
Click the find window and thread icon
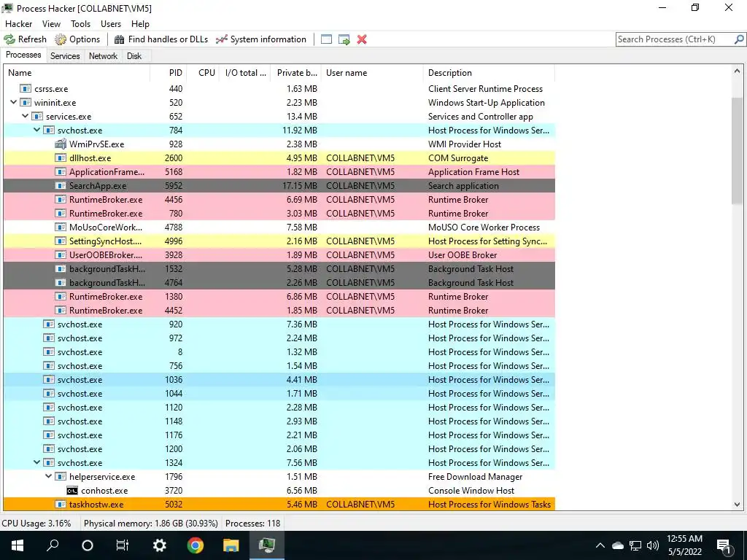point(344,39)
